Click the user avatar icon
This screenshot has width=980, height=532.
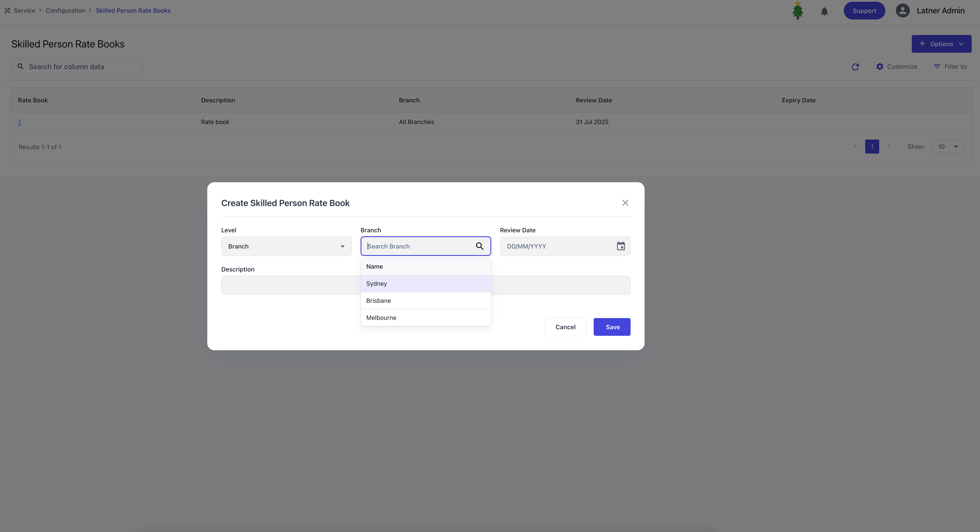(x=902, y=11)
